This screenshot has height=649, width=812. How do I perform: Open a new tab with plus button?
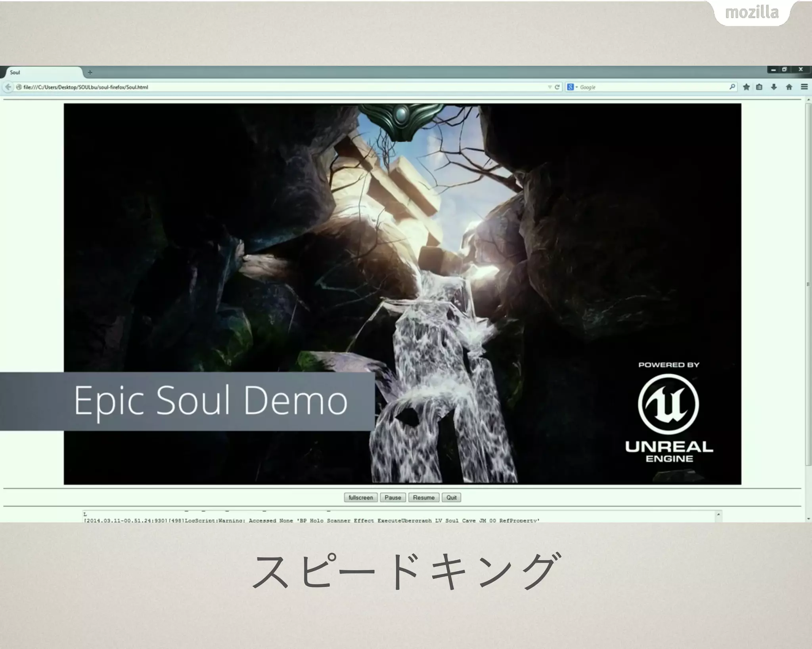(90, 73)
